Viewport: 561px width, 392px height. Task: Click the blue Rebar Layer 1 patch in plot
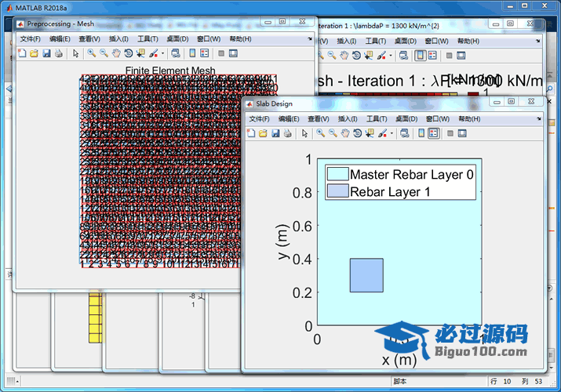pos(366,275)
